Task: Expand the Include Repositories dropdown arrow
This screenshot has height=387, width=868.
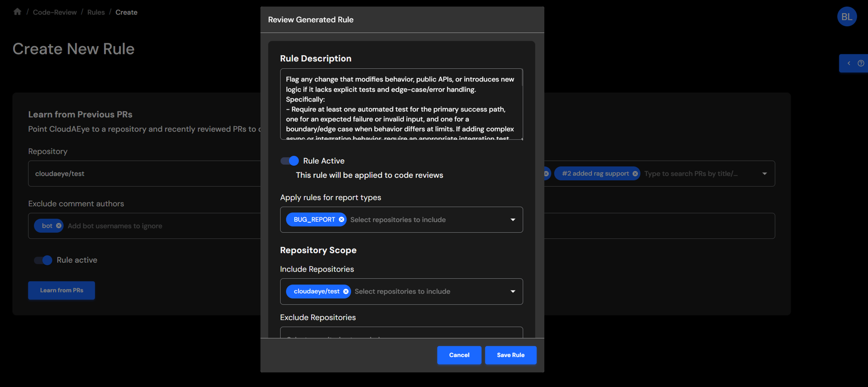Action: [513, 291]
